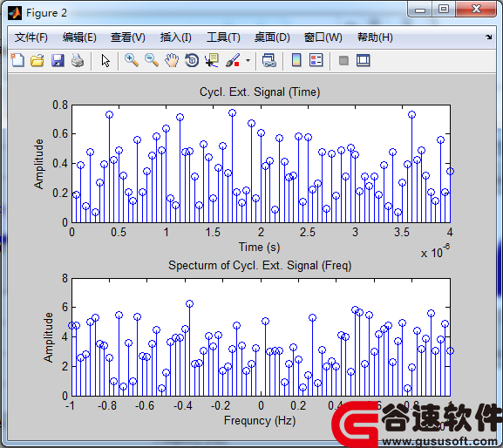Insert a legend using toolbar icon
Viewport: 503px width, 448px height.
[316, 60]
